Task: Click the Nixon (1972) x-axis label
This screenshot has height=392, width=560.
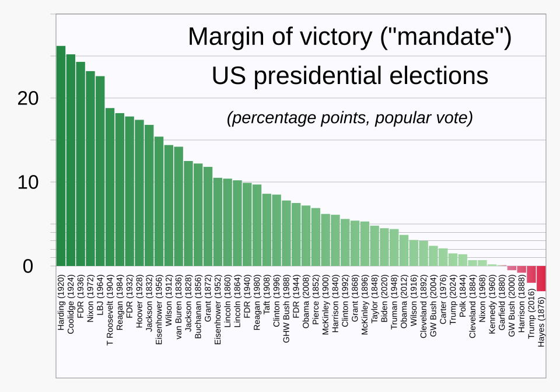Action: click(90, 299)
